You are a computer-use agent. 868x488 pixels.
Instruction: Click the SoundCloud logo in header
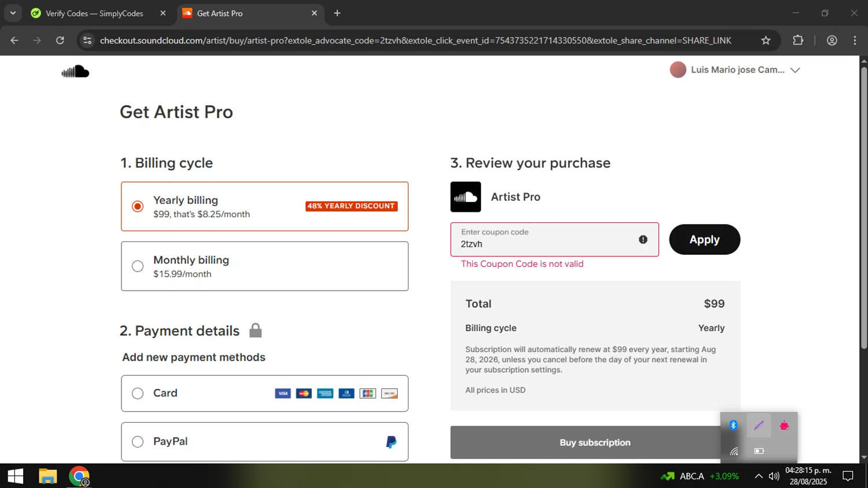tap(75, 71)
